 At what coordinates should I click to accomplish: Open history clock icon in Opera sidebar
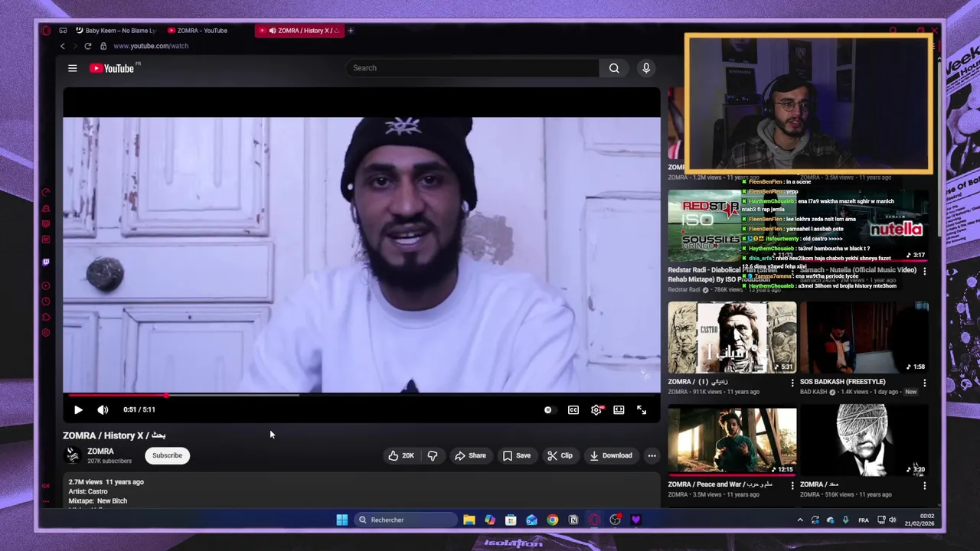46,302
